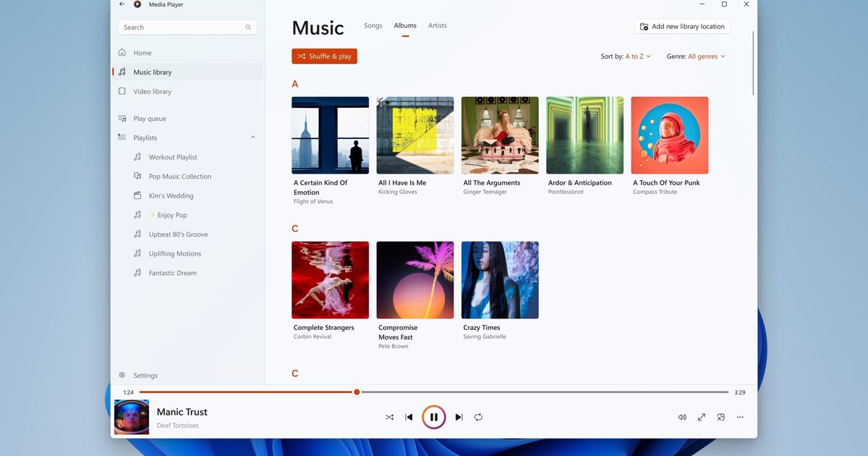868x456 pixels.
Task: Open All I Have Is Me album cover
Action: click(415, 135)
